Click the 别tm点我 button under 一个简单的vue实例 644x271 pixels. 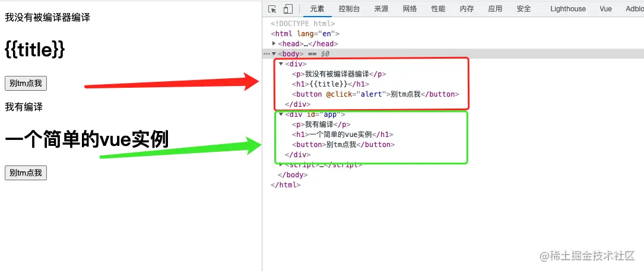pos(26,173)
